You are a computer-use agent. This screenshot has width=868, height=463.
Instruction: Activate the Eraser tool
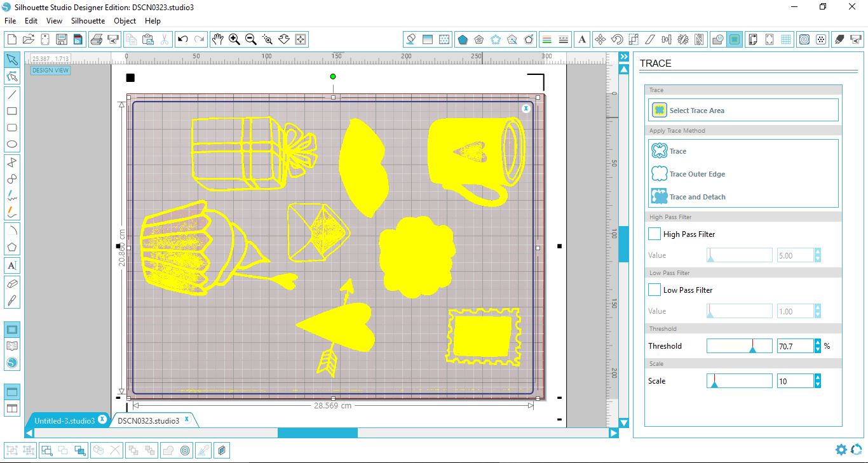11,284
